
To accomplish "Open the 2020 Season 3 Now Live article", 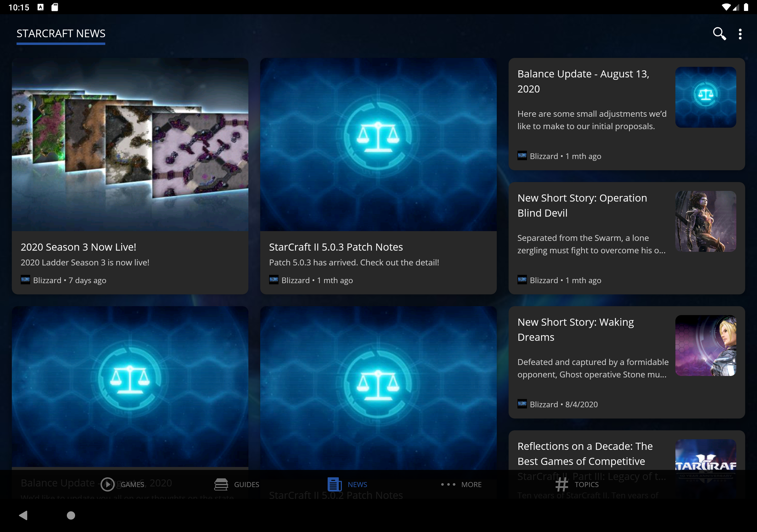I will 78,247.
